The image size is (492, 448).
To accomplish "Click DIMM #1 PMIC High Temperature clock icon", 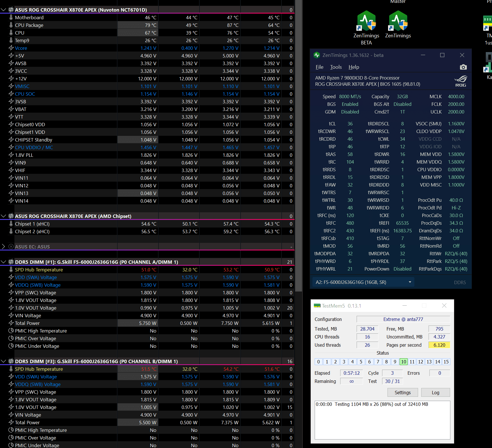I will (11, 331).
